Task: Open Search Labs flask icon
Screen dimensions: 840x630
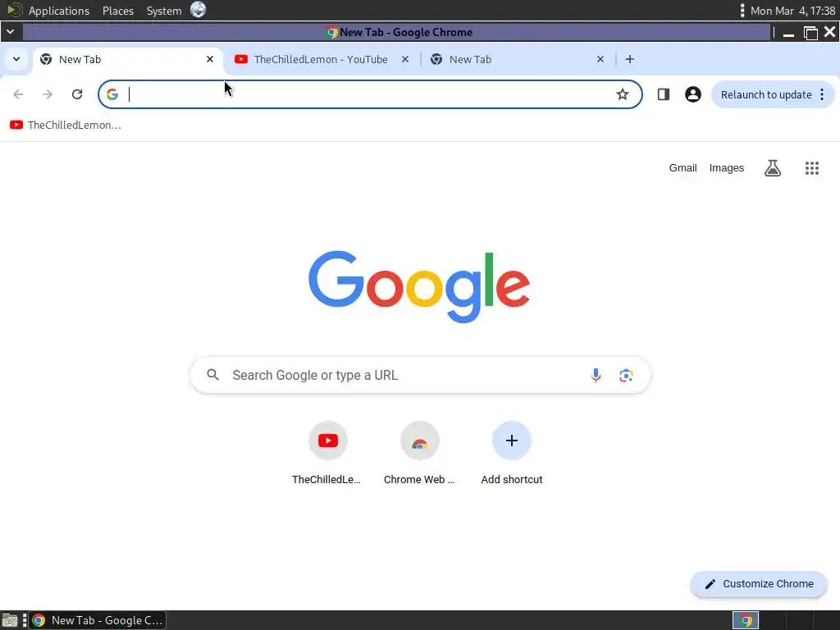Action: pyautogui.click(x=773, y=168)
